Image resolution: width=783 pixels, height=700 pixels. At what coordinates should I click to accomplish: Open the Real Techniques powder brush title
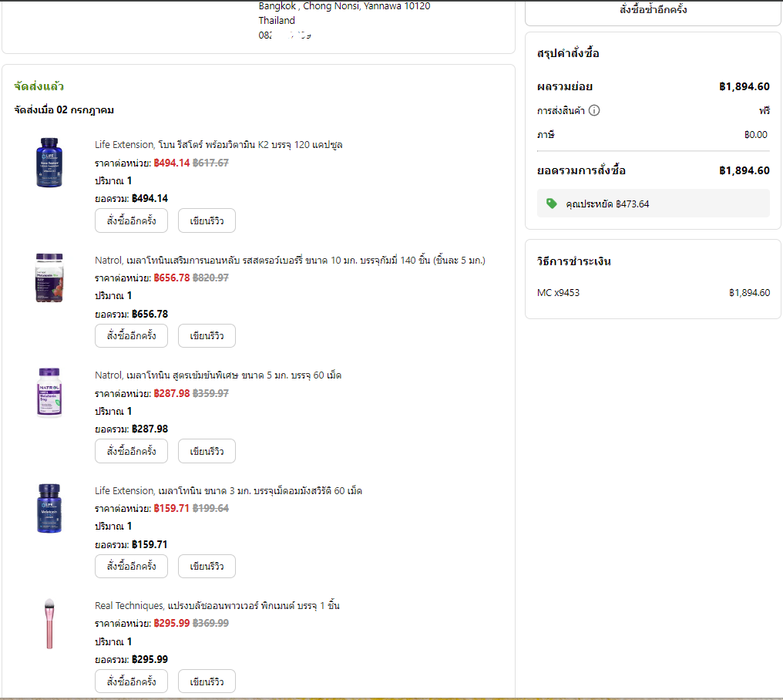(x=217, y=606)
